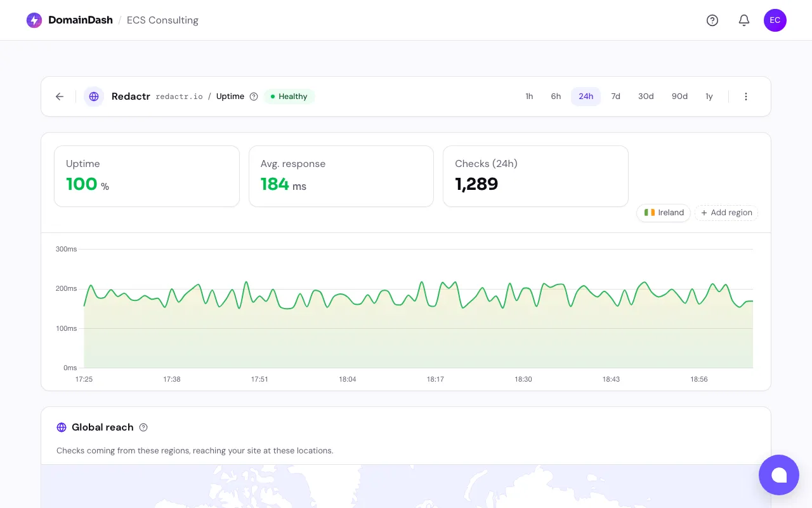Open the EC user avatar menu

775,20
